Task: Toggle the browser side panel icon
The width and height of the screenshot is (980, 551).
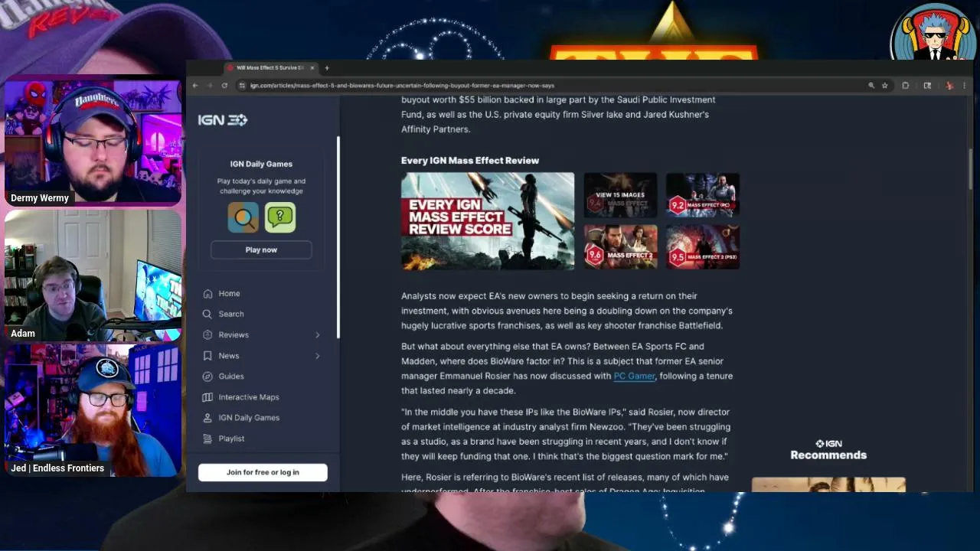Action: tap(927, 86)
